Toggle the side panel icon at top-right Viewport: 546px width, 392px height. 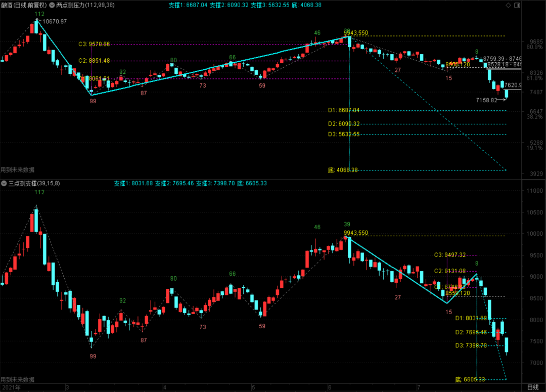click(x=517, y=5)
